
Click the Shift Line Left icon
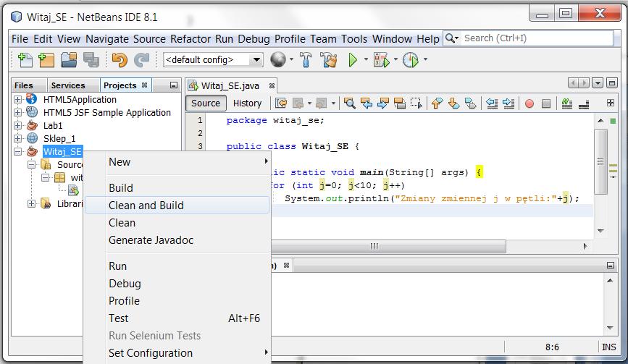tap(492, 103)
